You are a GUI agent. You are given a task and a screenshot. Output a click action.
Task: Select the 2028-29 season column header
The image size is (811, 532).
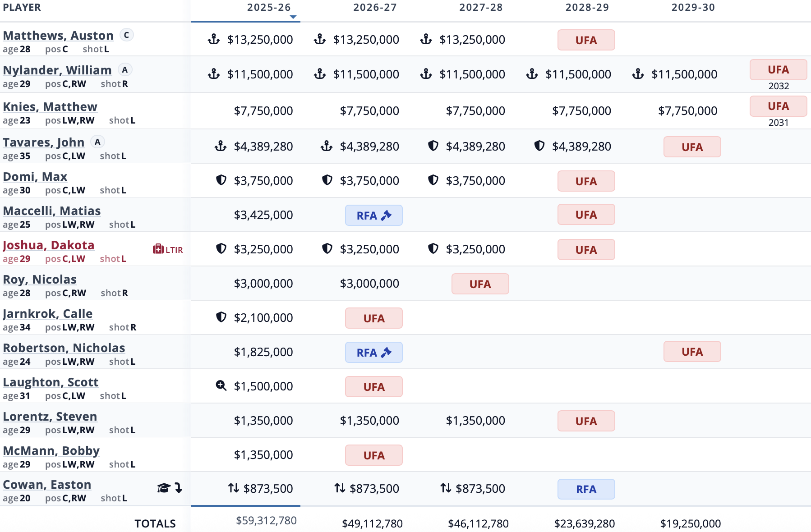(587, 8)
